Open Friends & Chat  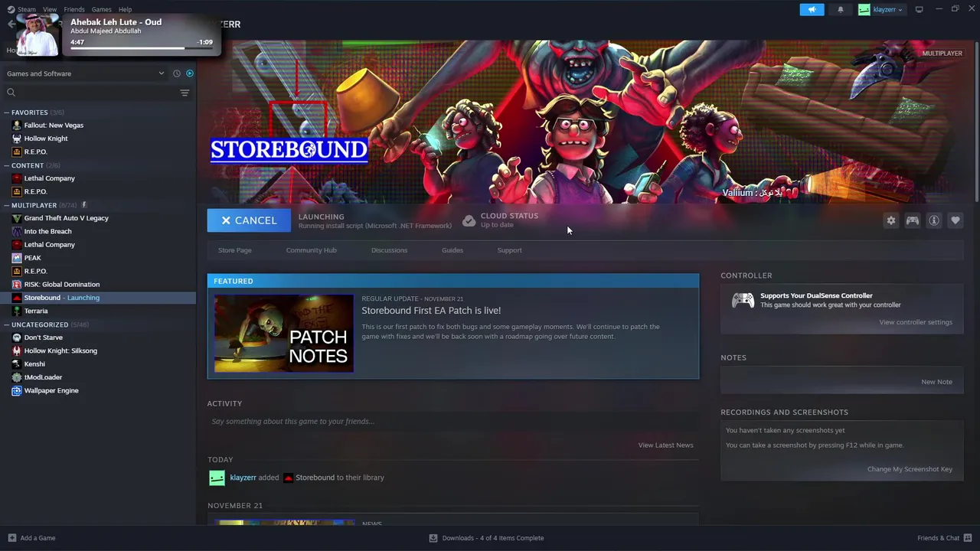tap(943, 538)
